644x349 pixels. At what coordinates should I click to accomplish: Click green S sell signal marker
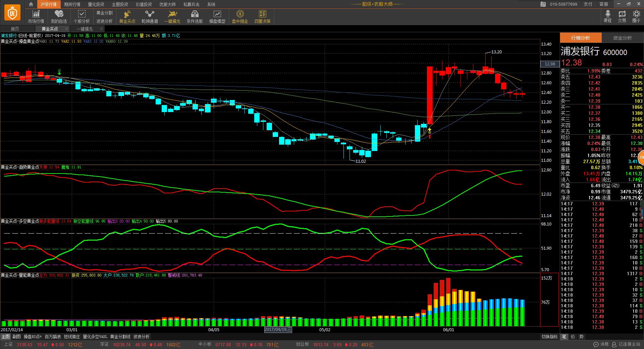pos(59,72)
